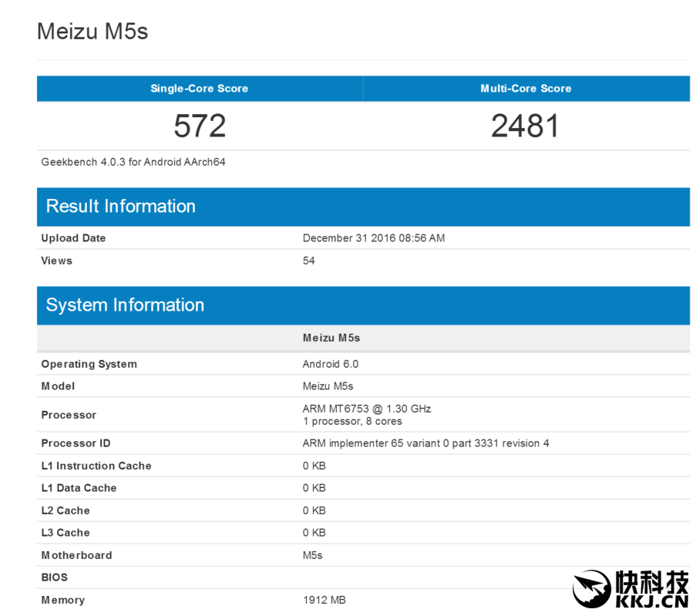
Task: Select the Model value 'Meizu M5s'
Action: (x=328, y=386)
